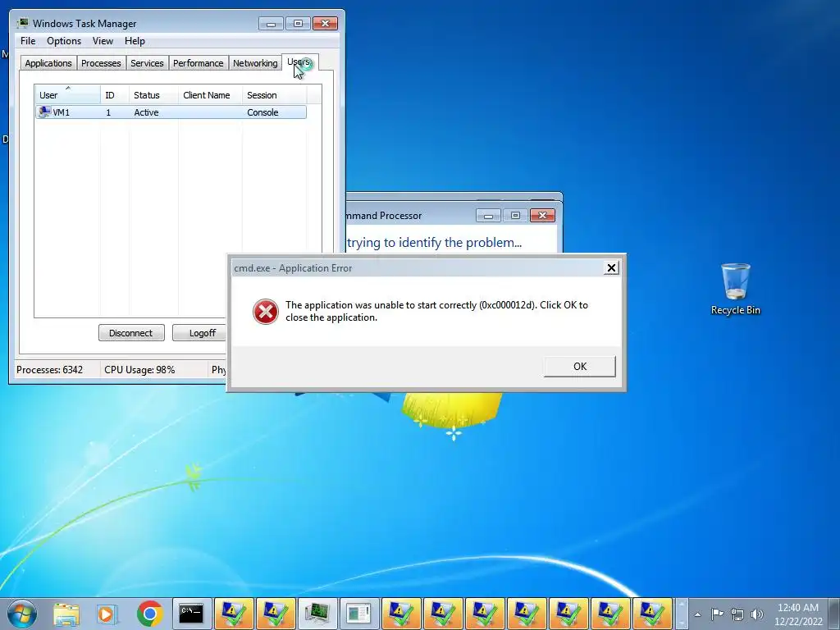This screenshot has height=630, width=840.
Task: Close the Windows Task Manager window
Action: (325, 24)
